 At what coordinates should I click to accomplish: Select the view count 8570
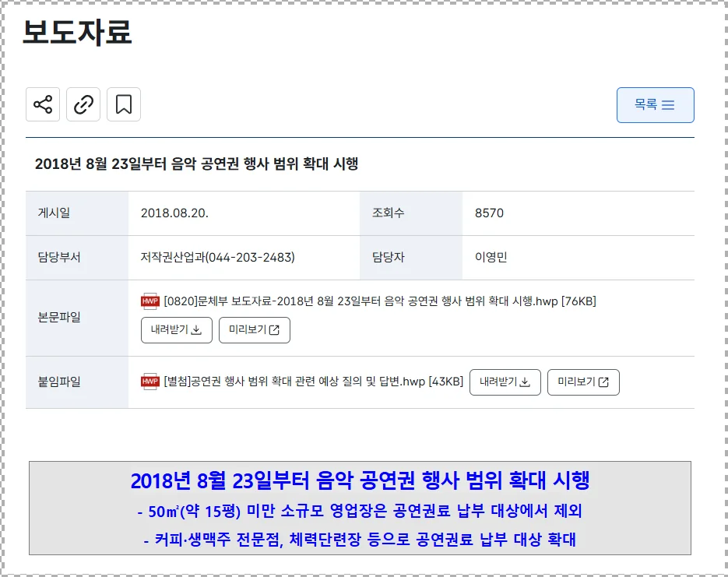pyautogui.click(x=489, y=213)
